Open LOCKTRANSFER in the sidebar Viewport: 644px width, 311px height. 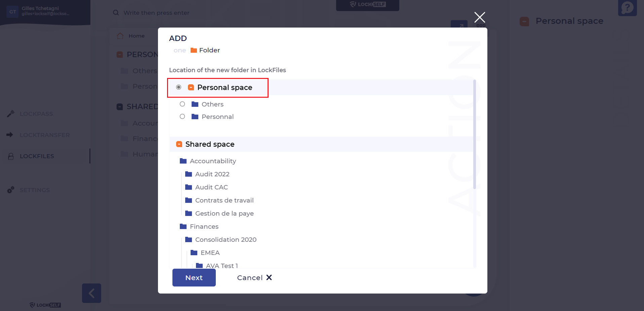point(45,135)
